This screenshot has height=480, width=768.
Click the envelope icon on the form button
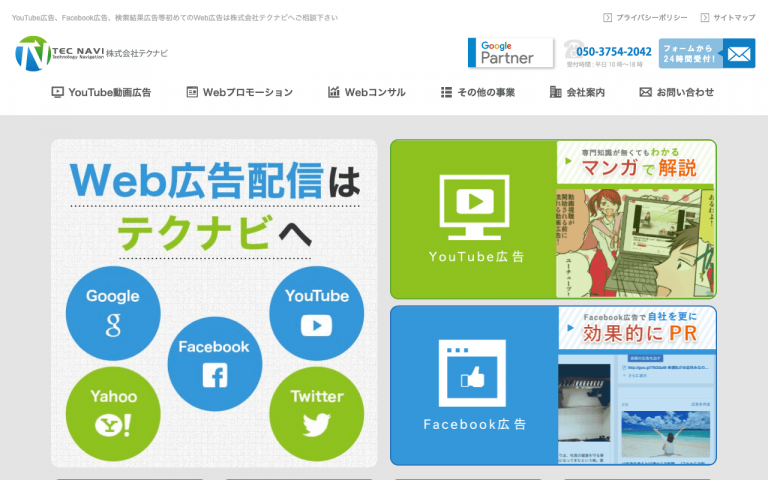pyautogui.click(x=739, y=53)
